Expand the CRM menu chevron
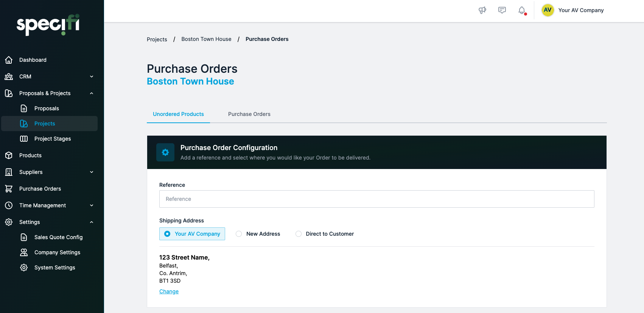The height and width of the screenshot is (313, 644). [x=92, y=77]
